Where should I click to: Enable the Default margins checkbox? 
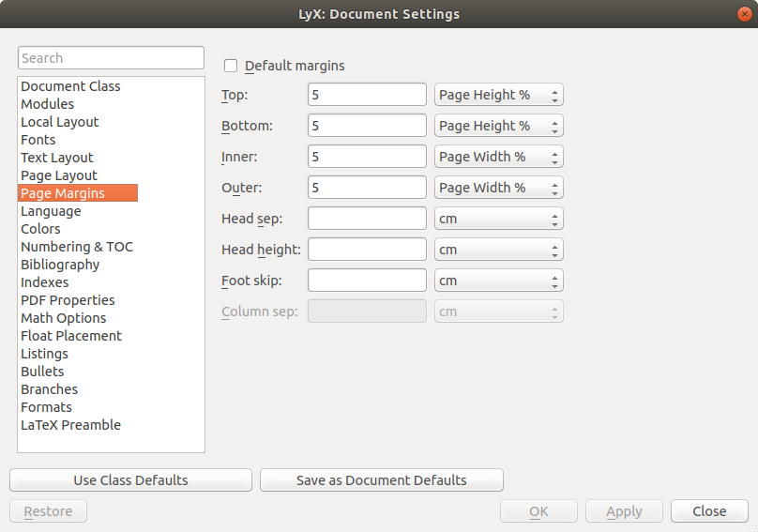pos(231,66)
